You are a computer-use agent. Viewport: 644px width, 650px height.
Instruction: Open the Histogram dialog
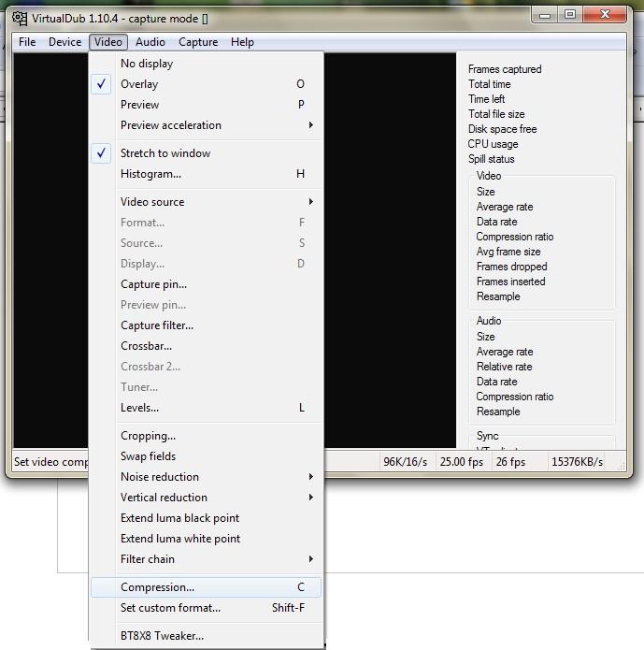click(206, 174)
